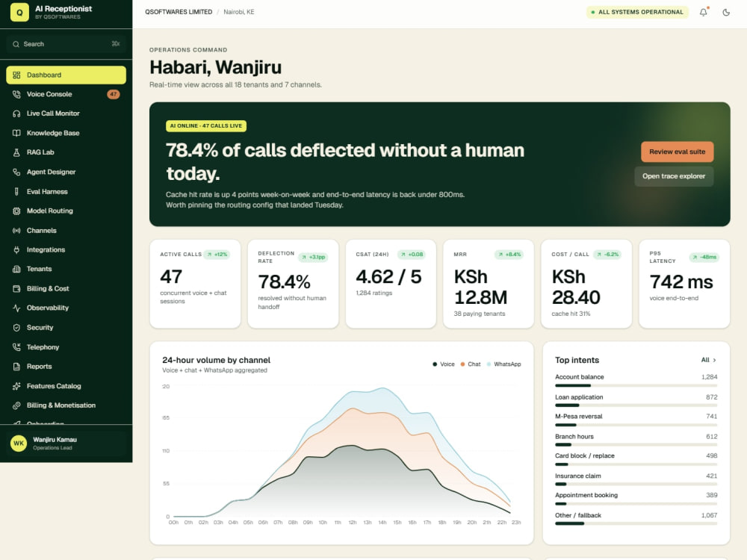Expand Top intents with All chevron
This screenshot has height=560, width=747.
pyautogui.click(x=709, y=360)
